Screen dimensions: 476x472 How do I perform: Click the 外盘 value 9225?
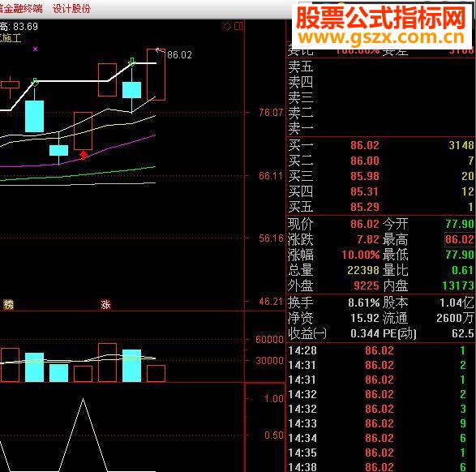point(366,285)
